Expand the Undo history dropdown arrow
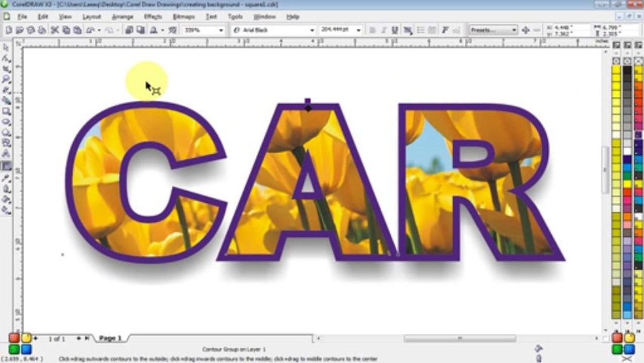644x363 pixels. pyautogui.click(x=99, y=30)
